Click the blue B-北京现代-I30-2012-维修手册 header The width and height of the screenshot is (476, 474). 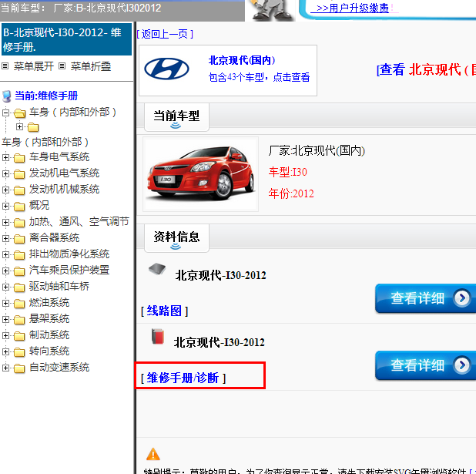[66, 39]
